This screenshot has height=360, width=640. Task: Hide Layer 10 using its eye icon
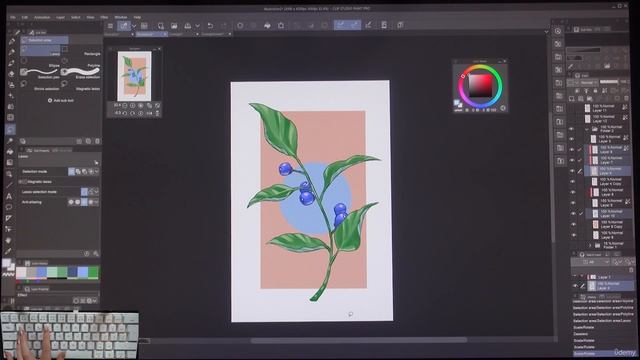click(x=573, y=213)
